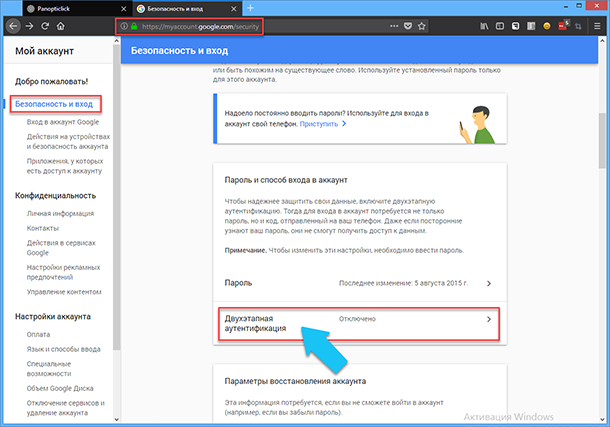Viewport: 610px width, 427px height.
Task: Open page actions three-dots menu
Action: [x=394, y=26]
